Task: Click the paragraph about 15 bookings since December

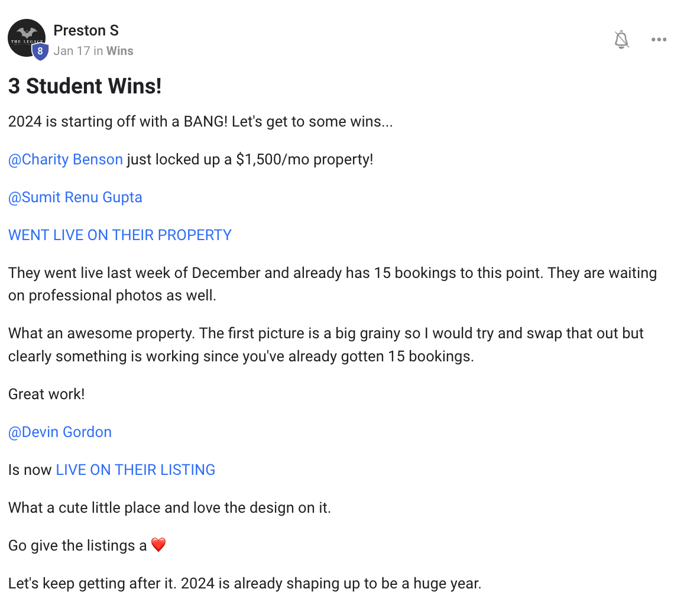Action: 332,284
